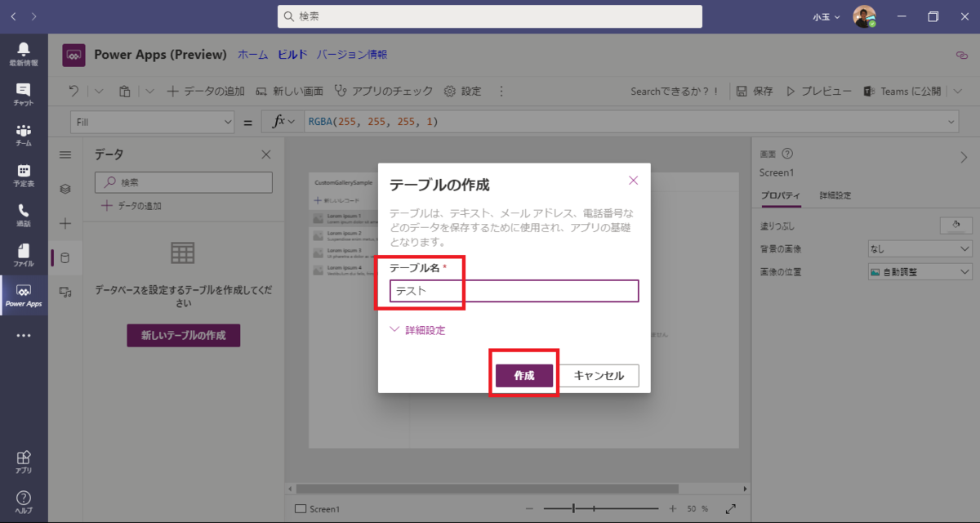Click the link icon at top right

pyautogui.click(x=961, y=55)
